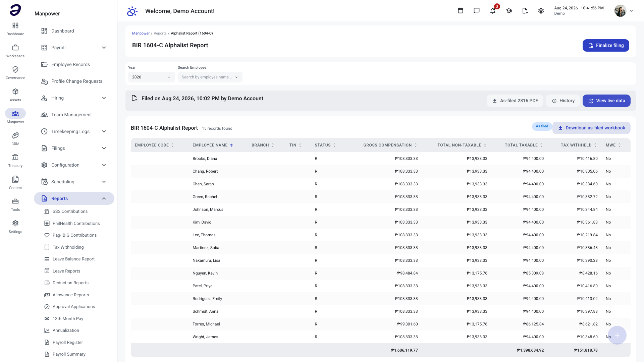
Task: Click the floating plus action button
Action: click(x=617, y=335)
